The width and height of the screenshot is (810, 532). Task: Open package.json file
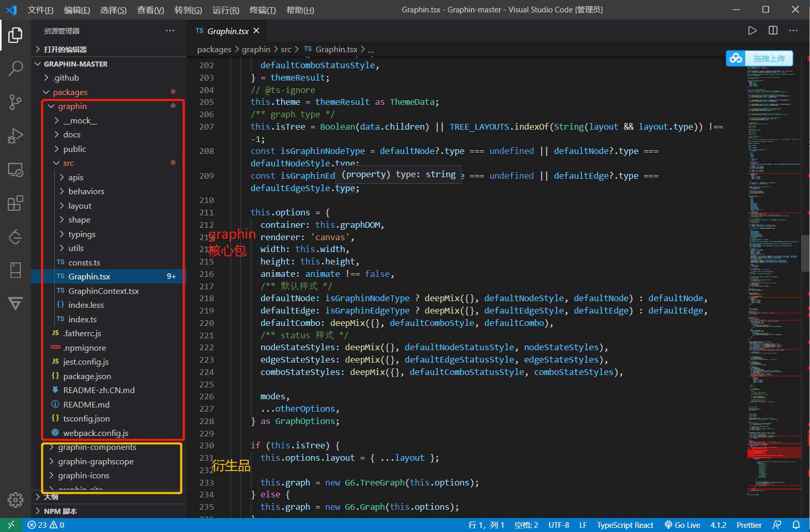point(109,376)
